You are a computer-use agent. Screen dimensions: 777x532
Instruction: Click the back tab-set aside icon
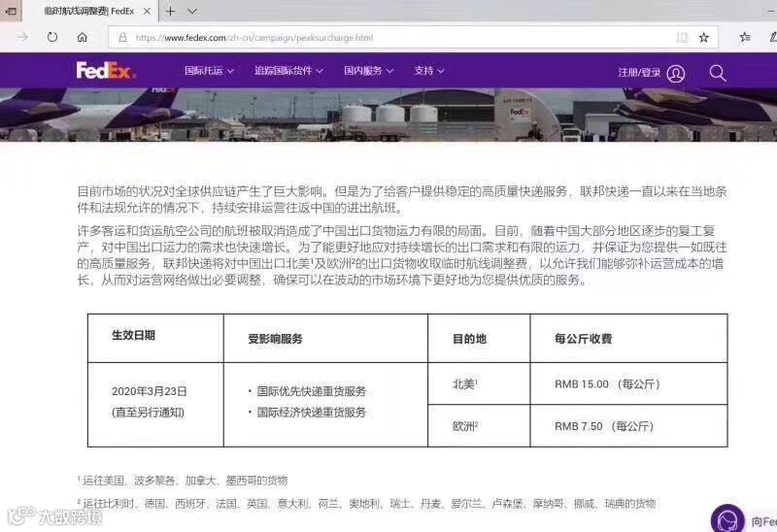[10, 11]
